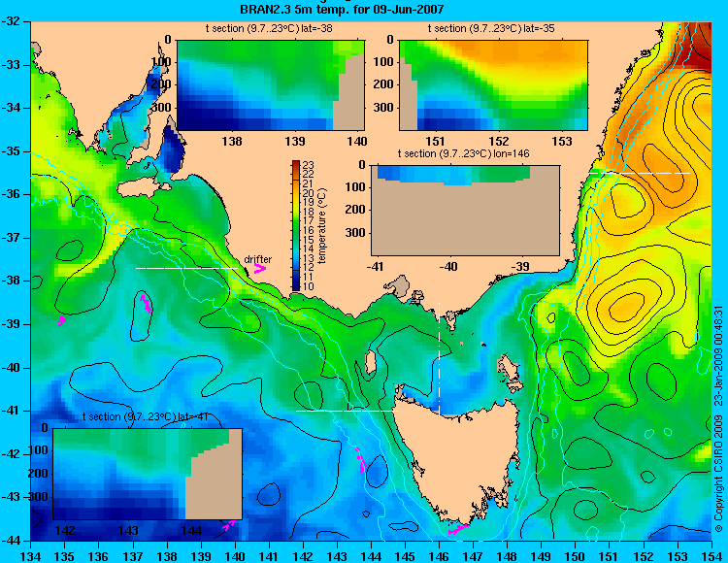This screenshot has height=563, width=728.
Task: Select the lon=146 temperature section plot
Action: [465, 211]
